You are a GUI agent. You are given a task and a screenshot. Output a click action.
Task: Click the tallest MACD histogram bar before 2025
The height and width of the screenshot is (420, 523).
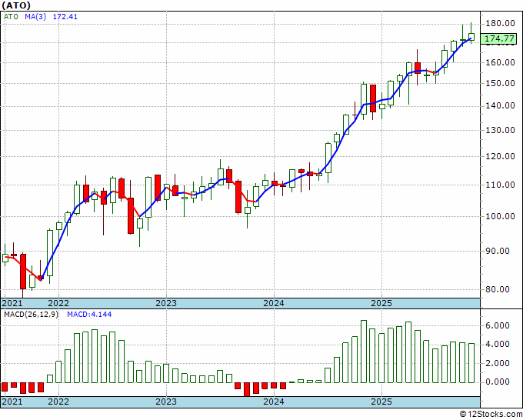click(x=364, y=352)
